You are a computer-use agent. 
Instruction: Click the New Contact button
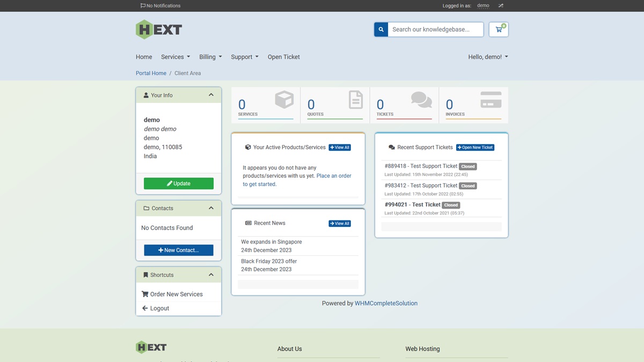coord(179,250)
